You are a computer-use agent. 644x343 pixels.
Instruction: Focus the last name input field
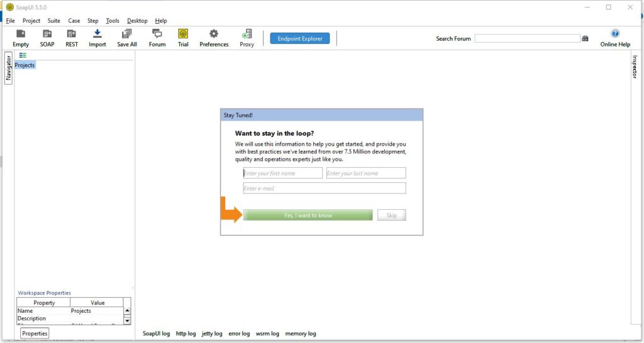[x=366, y=173]
